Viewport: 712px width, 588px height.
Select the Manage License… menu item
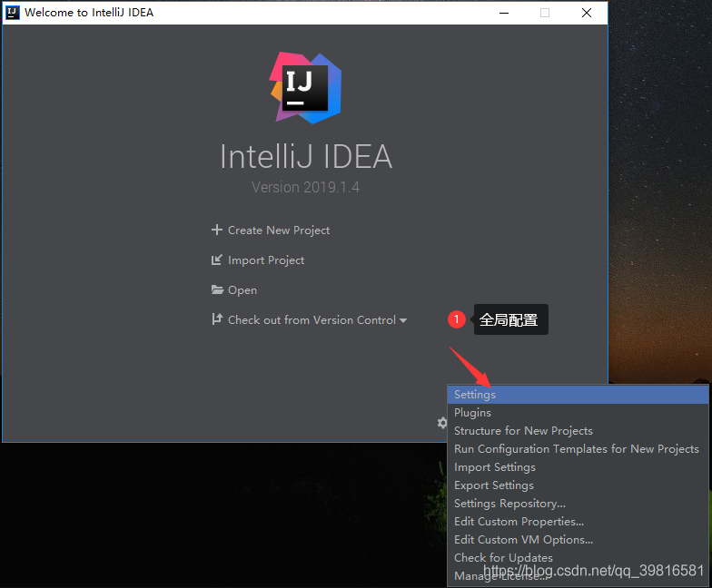pyautogui.click(x=500, y=576)
